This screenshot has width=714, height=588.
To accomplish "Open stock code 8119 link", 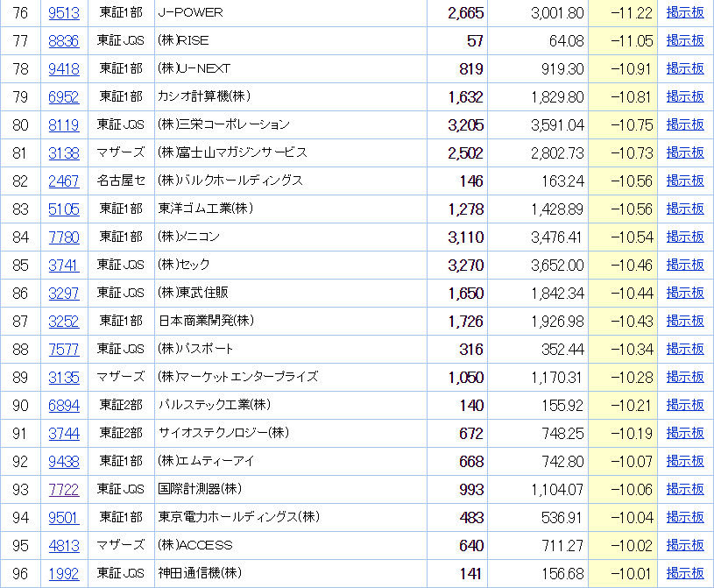I will (64, 124).
